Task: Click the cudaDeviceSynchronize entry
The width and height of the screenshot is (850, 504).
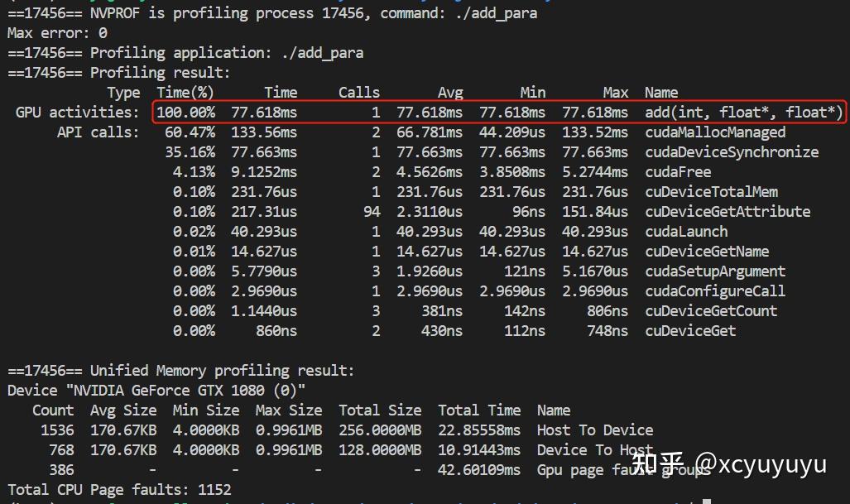Action: 732,152
